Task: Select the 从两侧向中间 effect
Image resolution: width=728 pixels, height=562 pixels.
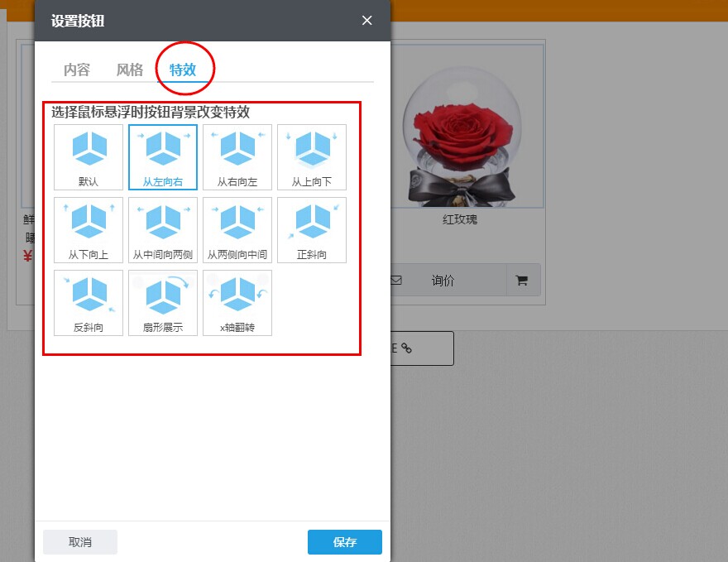Action: pos(237,230)
